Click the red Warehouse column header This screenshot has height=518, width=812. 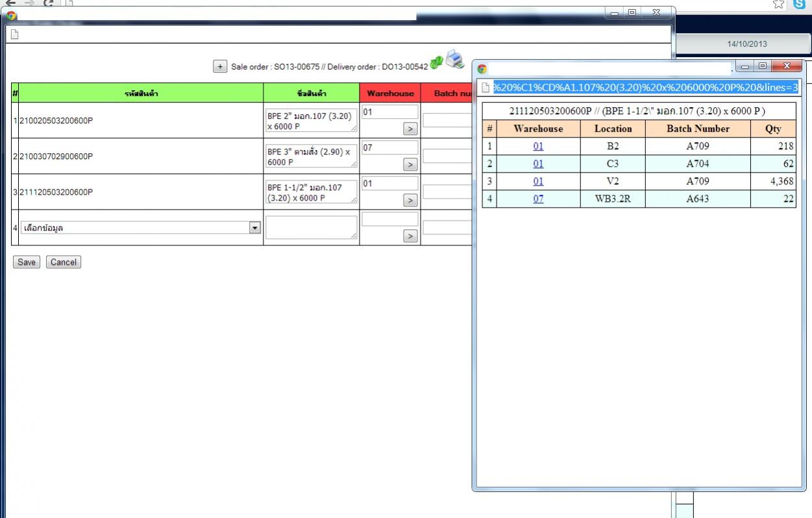(390, 93)
